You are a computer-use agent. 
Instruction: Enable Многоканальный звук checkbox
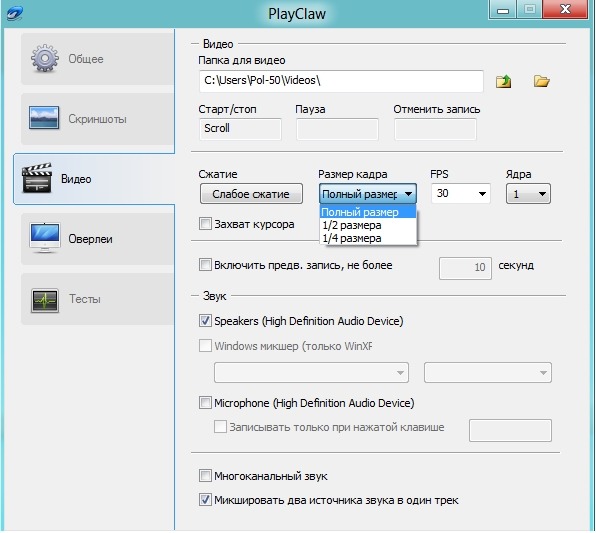pos(205,476)
